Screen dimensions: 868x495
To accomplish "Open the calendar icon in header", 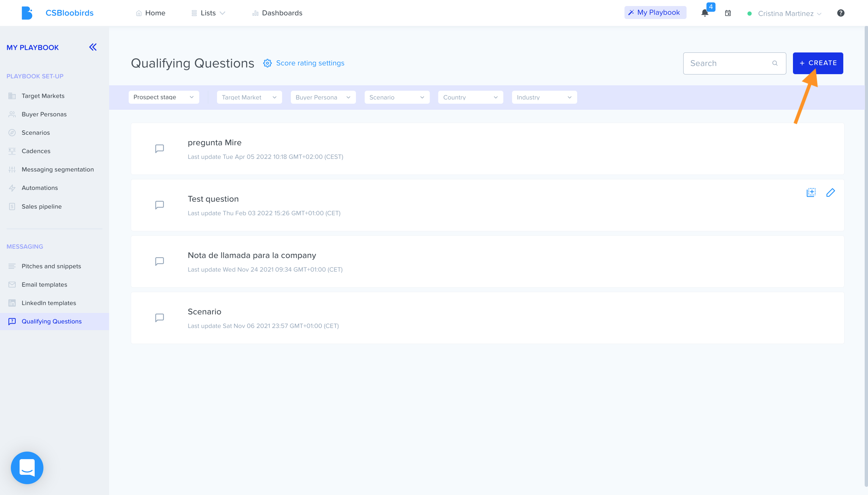I will pyautogui.click(x=728, y=13).
